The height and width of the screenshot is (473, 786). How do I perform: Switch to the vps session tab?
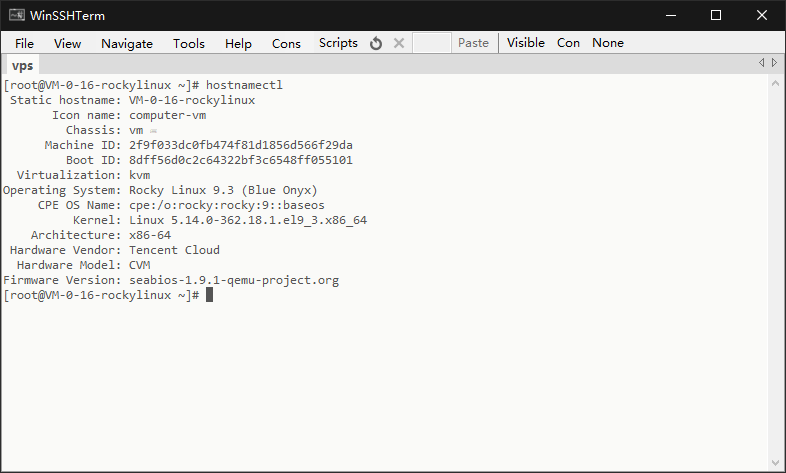pos(23,65)
